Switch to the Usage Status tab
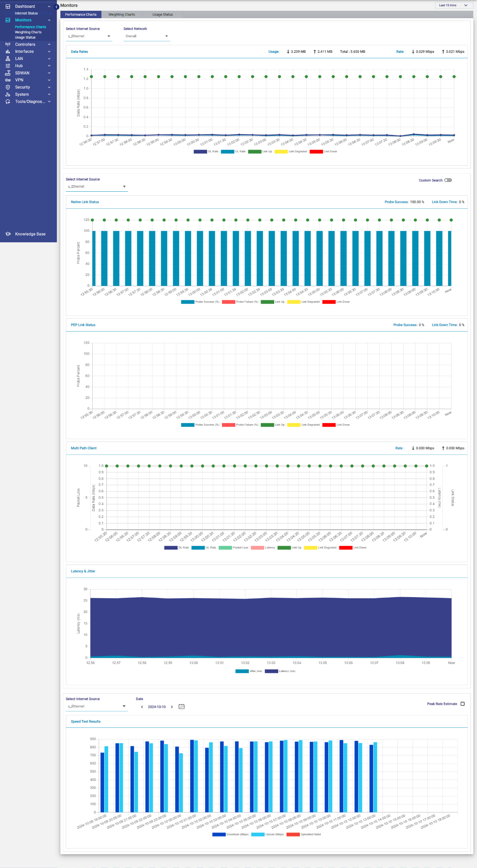The width and height of the screenshot is (477, 868). [162, 14]
